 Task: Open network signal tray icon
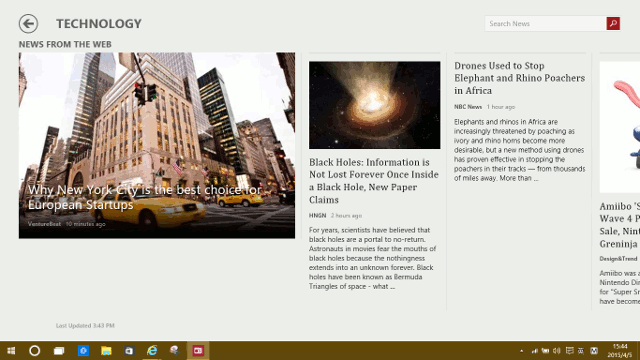(535, 351)
